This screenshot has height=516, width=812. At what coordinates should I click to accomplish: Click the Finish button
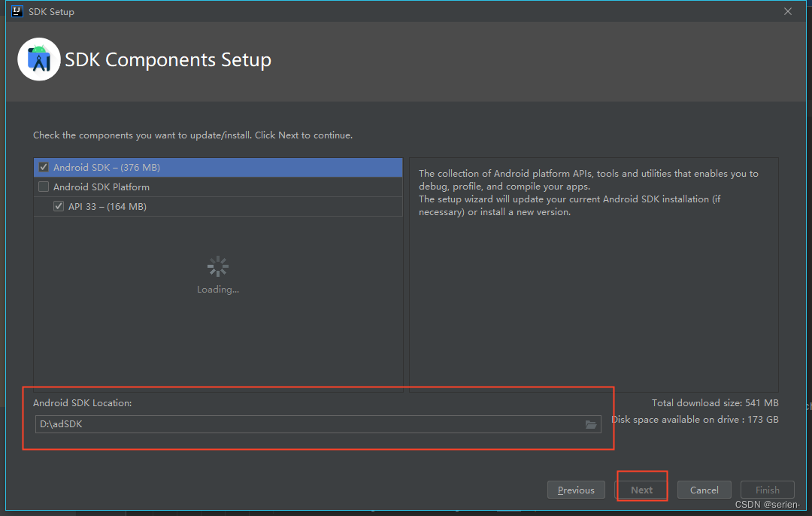(x=767, y=490)
